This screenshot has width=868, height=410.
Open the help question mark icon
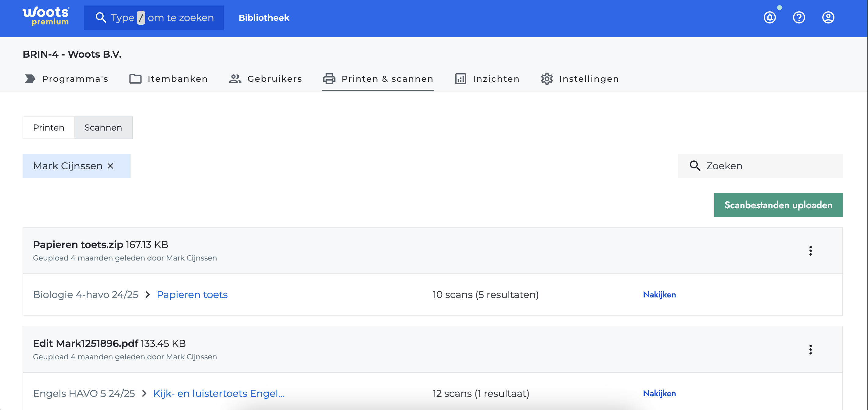(798, 17)
